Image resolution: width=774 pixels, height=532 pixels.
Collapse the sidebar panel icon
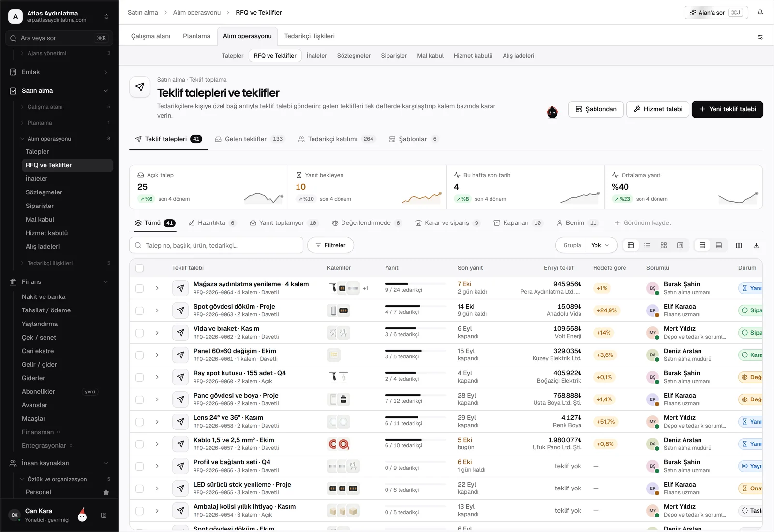104,516
